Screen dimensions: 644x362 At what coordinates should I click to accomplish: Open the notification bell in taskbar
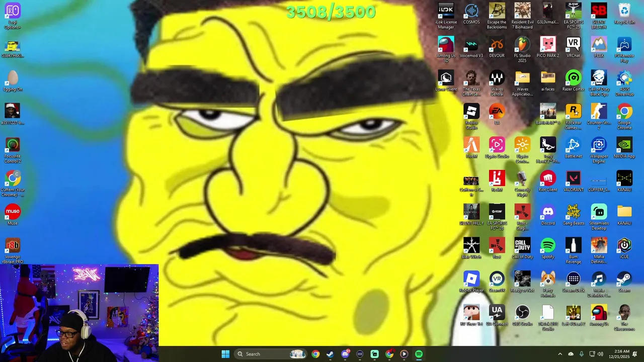coord(635,354)
